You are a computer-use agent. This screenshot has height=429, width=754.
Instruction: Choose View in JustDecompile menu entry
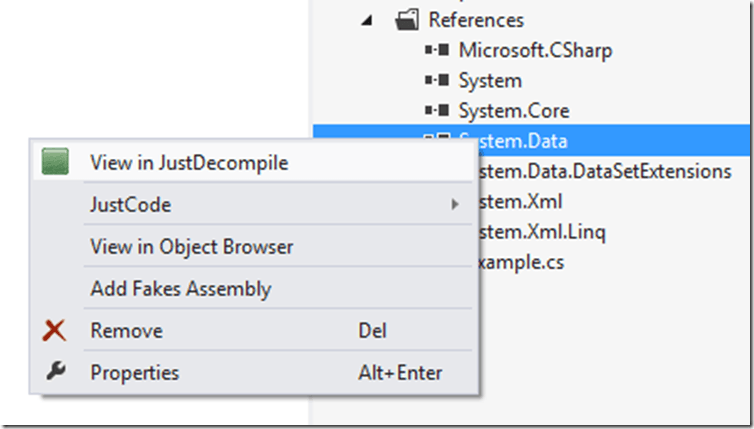click(x=189, y=163)
